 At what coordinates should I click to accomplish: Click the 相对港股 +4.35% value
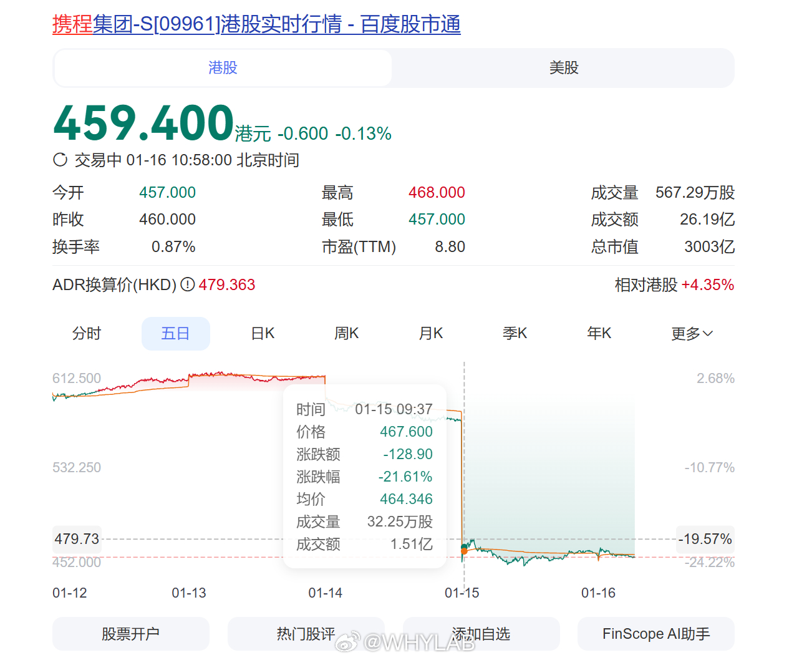point(708,285)
